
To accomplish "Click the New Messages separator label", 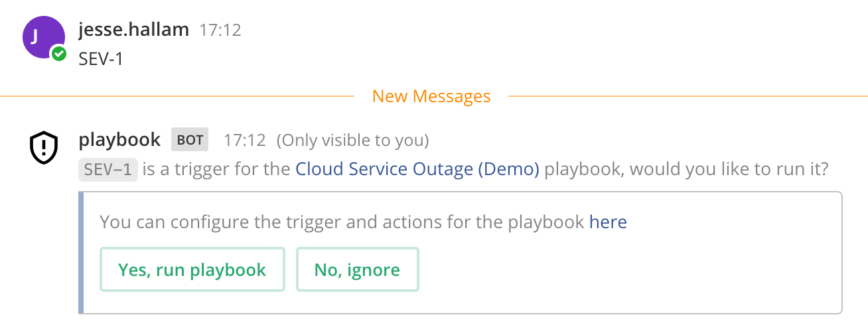I will [431, 97].
